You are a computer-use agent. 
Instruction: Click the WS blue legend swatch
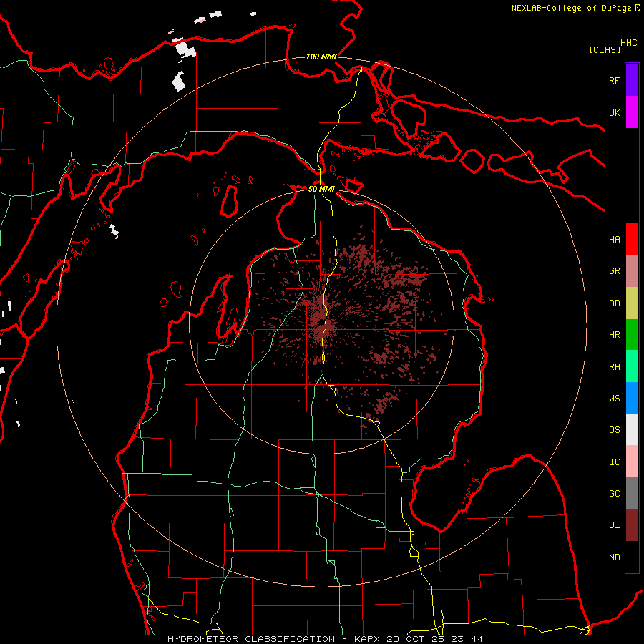pyautogui.click(x=632, y=398)
